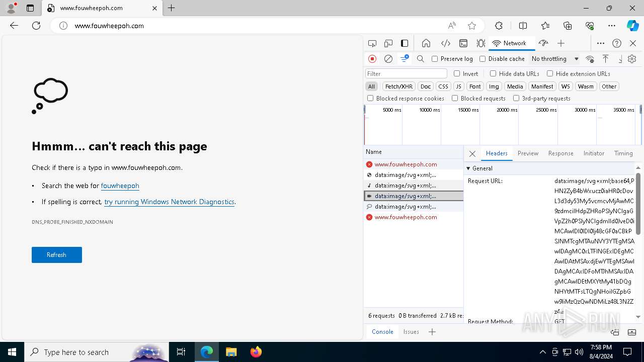Check 3rd-party requests checkbox
This screenshot has height=362, width=644.
516,99
